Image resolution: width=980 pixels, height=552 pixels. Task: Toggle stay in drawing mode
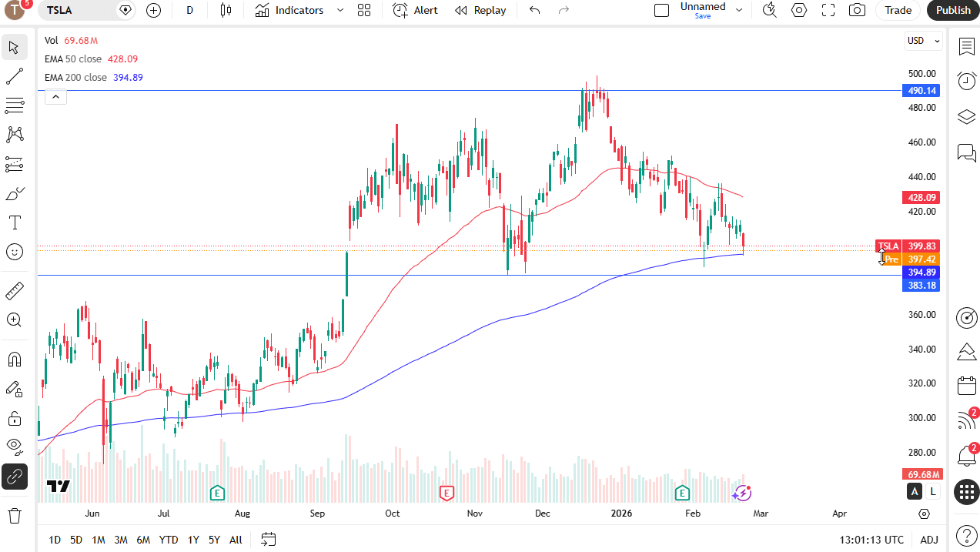pyautogui.click(x=14, y=389)
